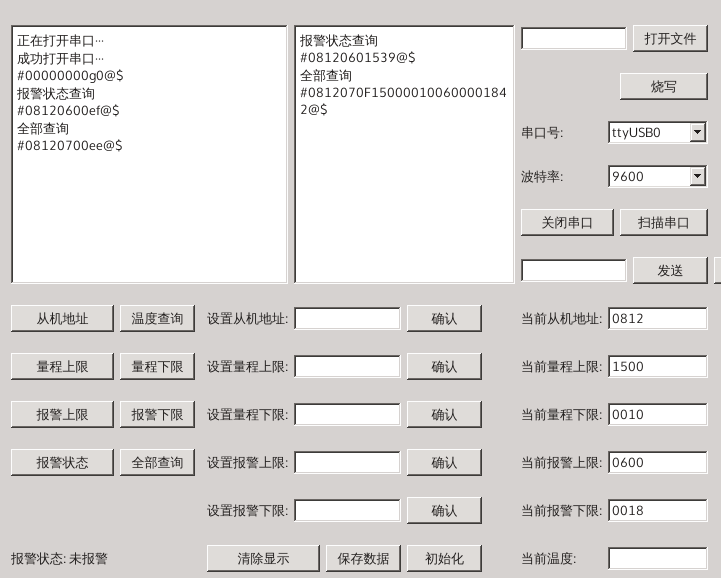This screenshot has height=578, width=721.
Task: Open the 波特率 9600 dropdown
Action: (698, 176)
